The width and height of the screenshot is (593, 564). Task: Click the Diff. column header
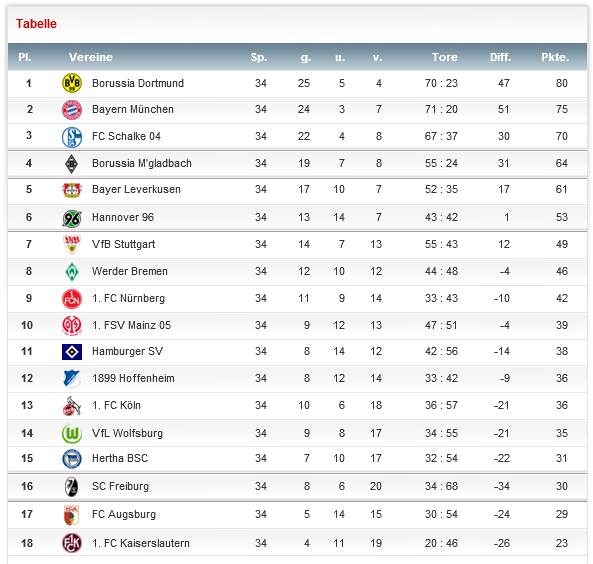pyautogui.click(x=500, y=57)
